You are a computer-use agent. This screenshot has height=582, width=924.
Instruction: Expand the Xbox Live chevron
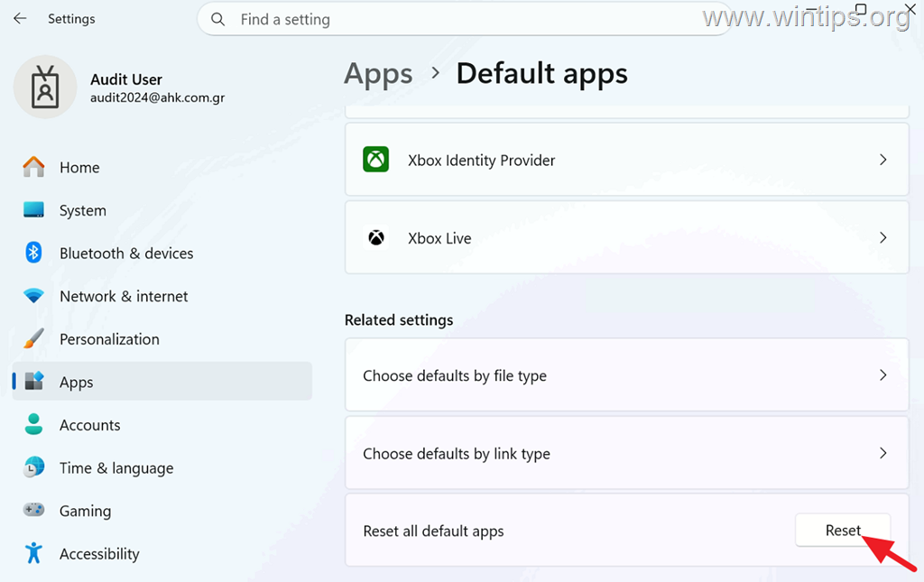tap(882, 237)
